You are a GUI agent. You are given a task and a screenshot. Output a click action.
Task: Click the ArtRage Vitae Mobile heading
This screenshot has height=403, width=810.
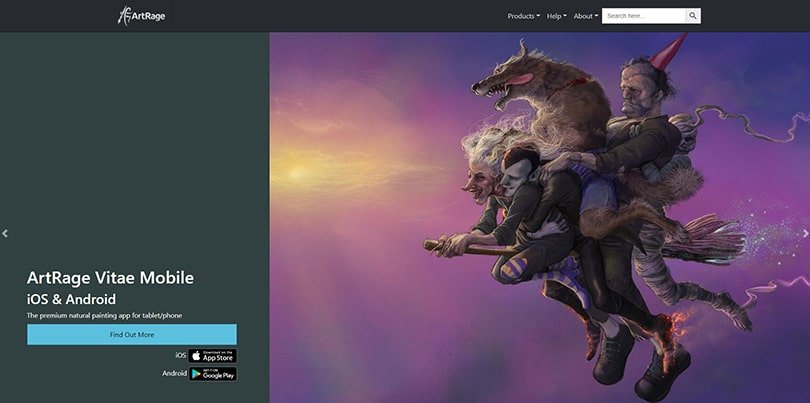click(110, 278)
